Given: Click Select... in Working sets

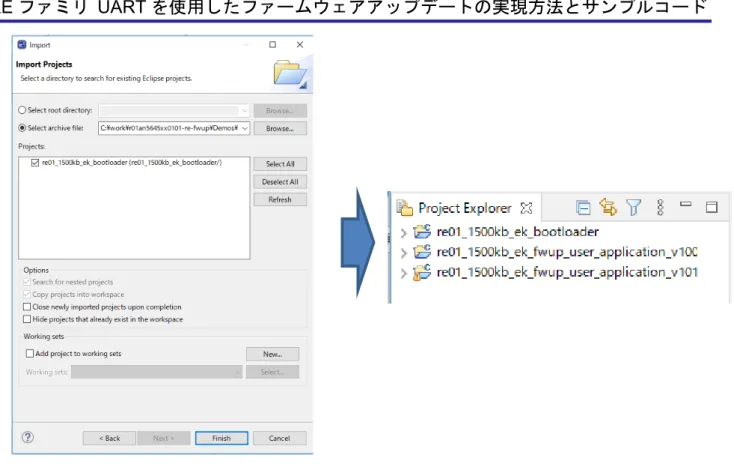Looking at the screenshot, I should click(272, 372).
